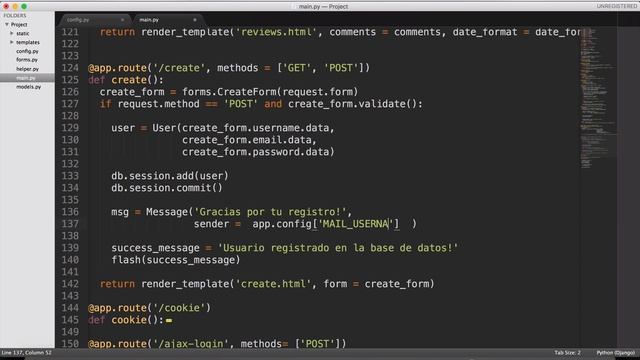The image size is (640, 360).
Task: Click the UNREGISTERED label in title bar
Action: tap(616, 7)
